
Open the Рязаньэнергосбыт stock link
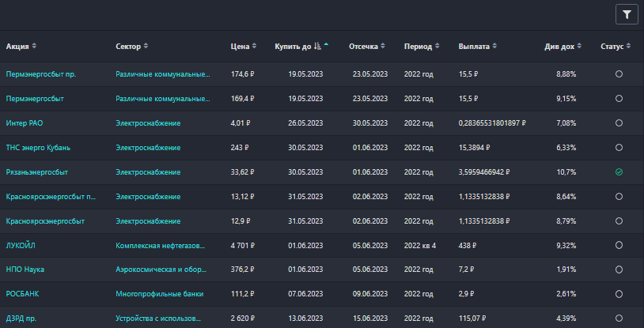point(37,172)
